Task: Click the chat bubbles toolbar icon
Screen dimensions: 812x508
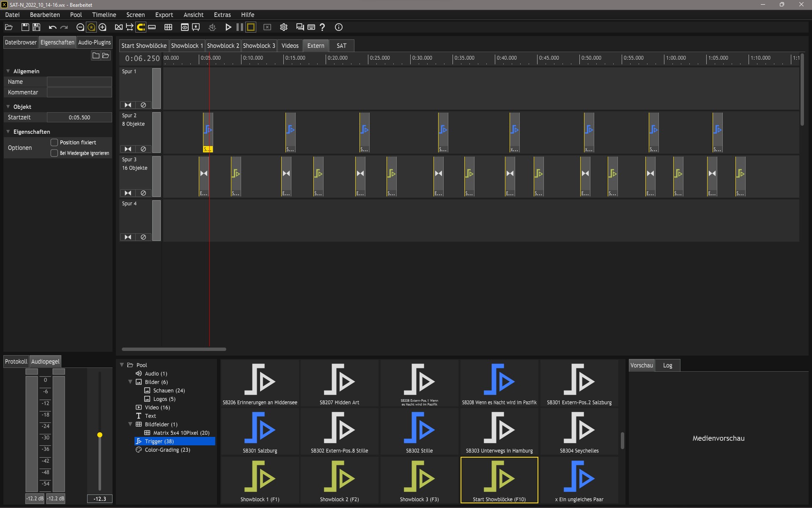Action: [300, 27]
